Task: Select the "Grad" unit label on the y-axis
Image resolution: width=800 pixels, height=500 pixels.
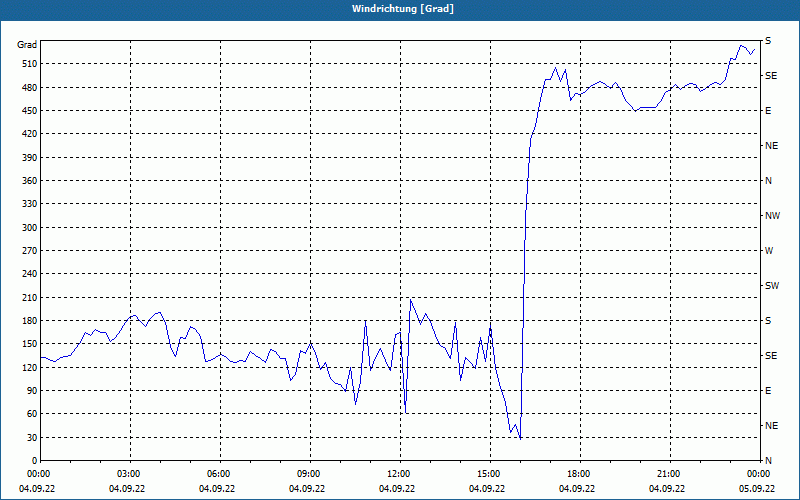Action: click(27, 45)
